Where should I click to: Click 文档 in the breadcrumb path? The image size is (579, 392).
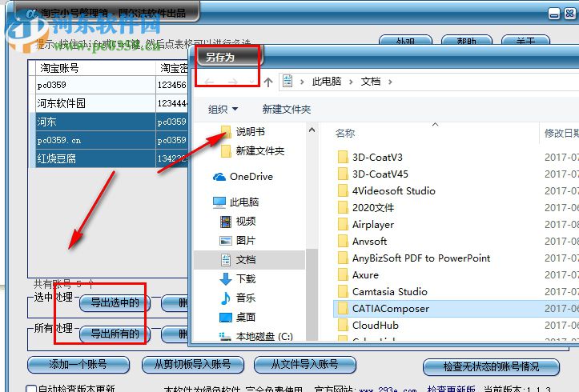(370, 82)
